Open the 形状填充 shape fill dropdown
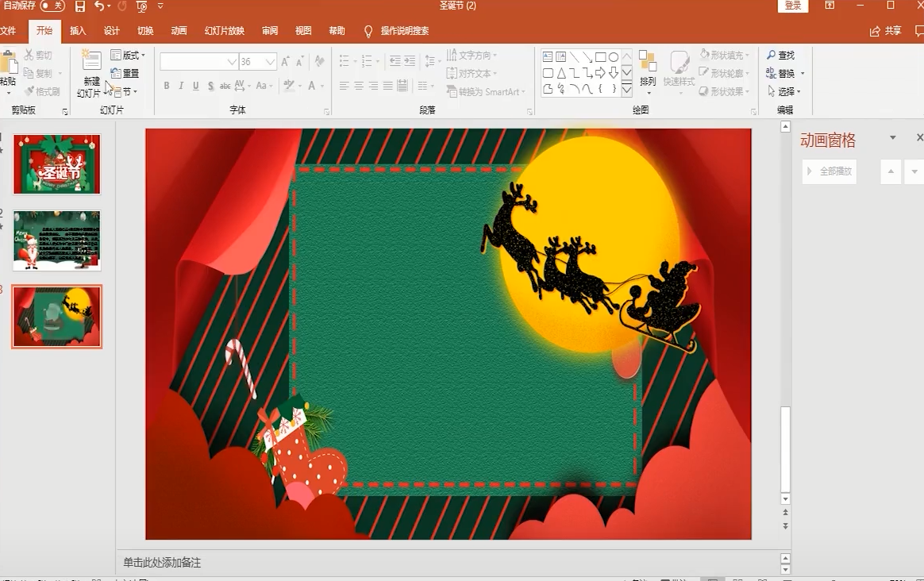 pos(725,55)
